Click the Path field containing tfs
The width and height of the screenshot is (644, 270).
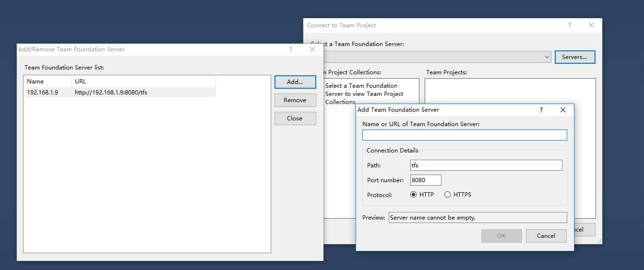[486, 165]
